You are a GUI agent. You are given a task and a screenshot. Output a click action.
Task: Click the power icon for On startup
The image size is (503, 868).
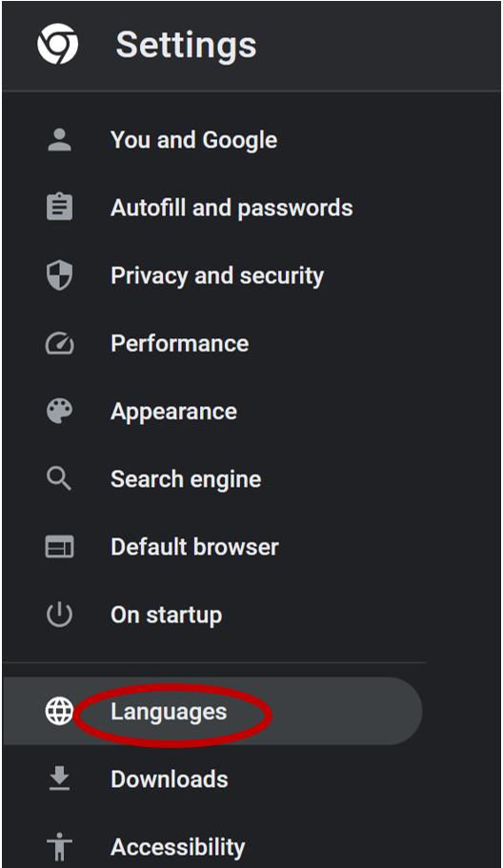click(x=59, y=615)
